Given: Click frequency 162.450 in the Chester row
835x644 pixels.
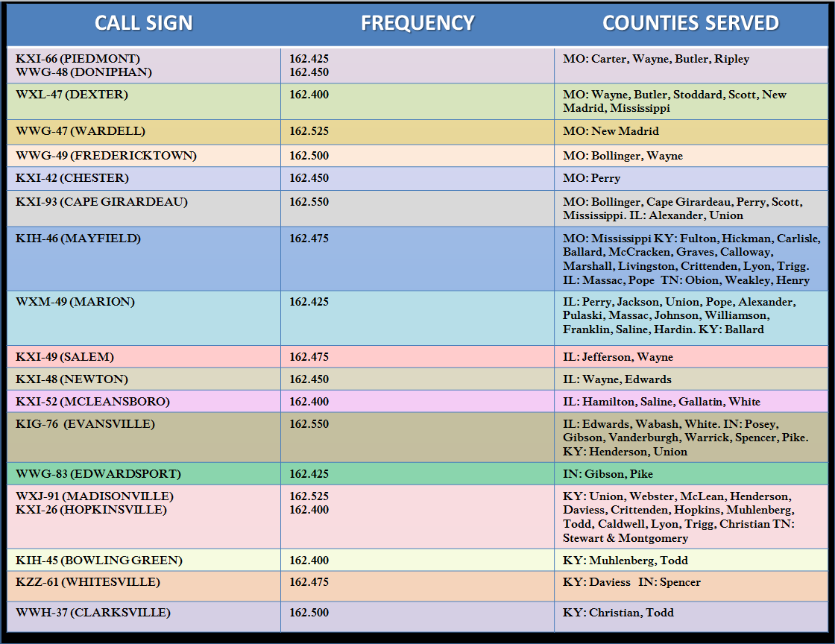Looking at the screenshot, I should point(309,177).
